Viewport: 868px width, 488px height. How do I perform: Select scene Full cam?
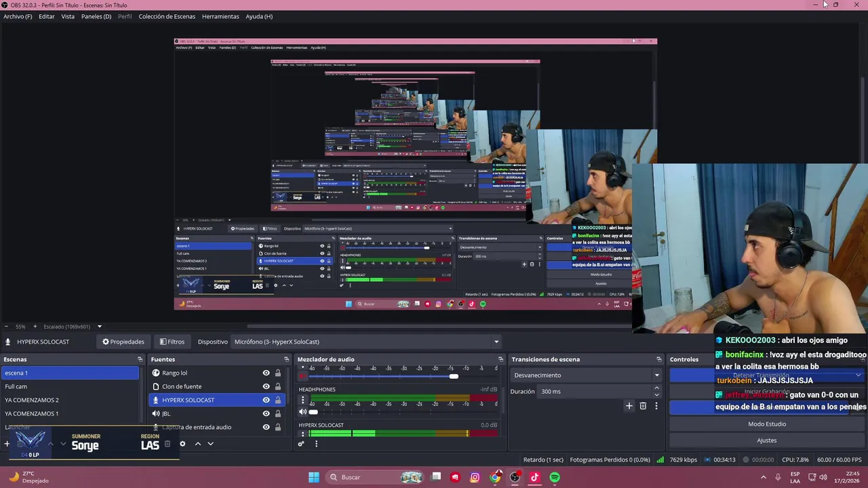pos(71,386)
